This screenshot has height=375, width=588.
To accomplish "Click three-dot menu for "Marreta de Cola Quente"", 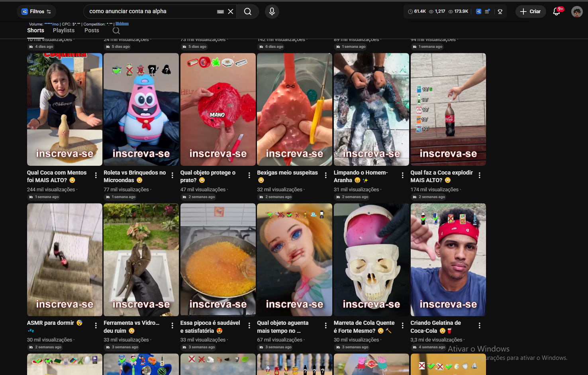I will [x=403, y=326].
